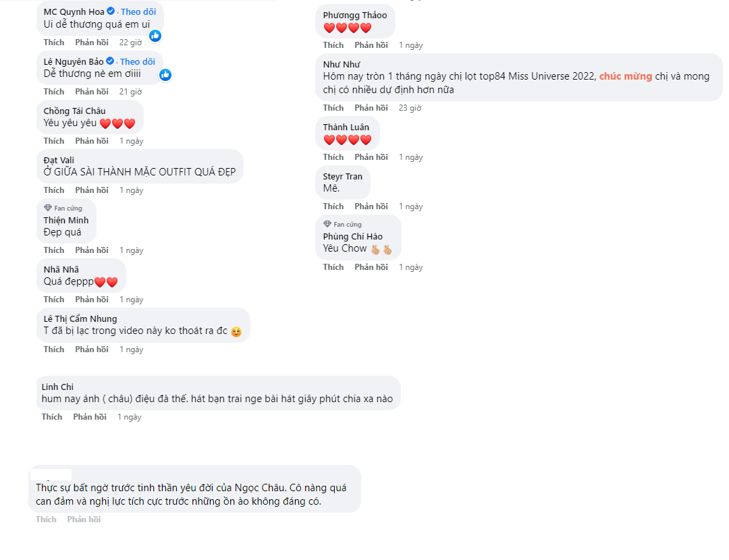This screenshot has height=560, width=729.
Task: Like Phùng Chí Hào's comment with Thích
Action: tap(333, 267)
